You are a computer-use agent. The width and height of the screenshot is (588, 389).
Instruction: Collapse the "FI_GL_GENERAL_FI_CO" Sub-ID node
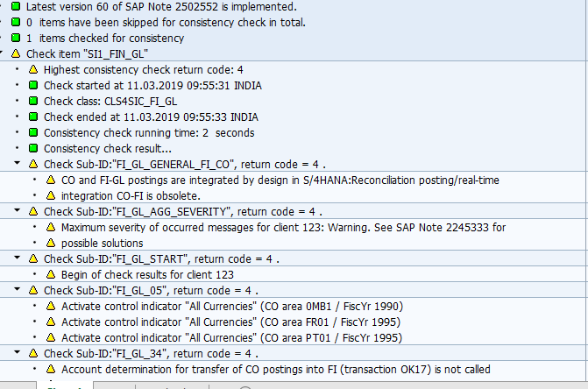(x=17, y=164)
